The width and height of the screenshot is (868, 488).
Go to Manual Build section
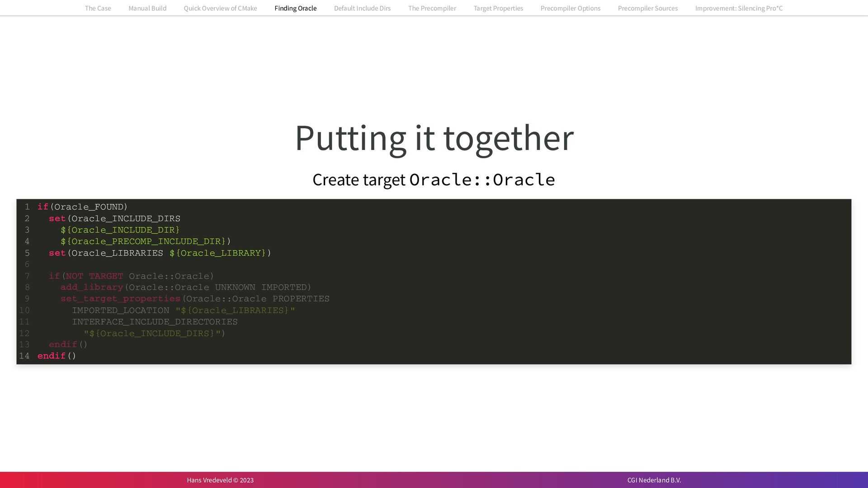click(x=147, y=8)
